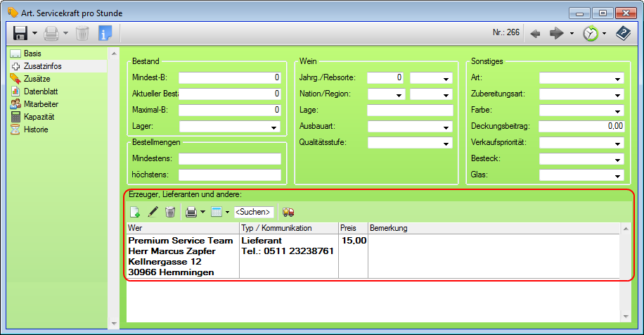Edit supplier entry with pencil icon
Viewport: 644px width, 335px height.
(153, 211)
